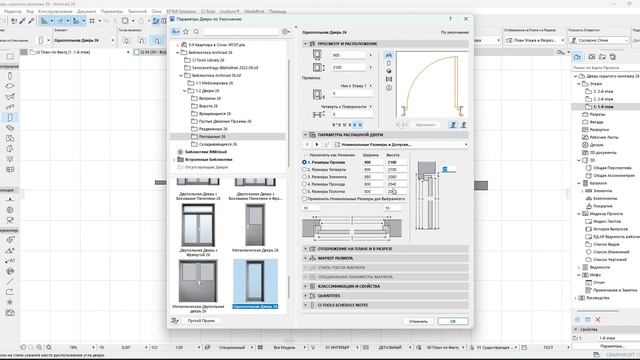Pick up parameters eyedropper tool
Screen dimensions: 640x360
click(x=22, y=21)
